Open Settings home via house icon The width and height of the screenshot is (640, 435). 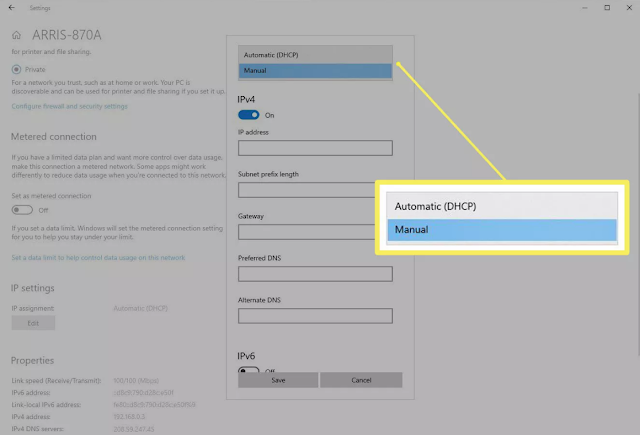point(16,35)
